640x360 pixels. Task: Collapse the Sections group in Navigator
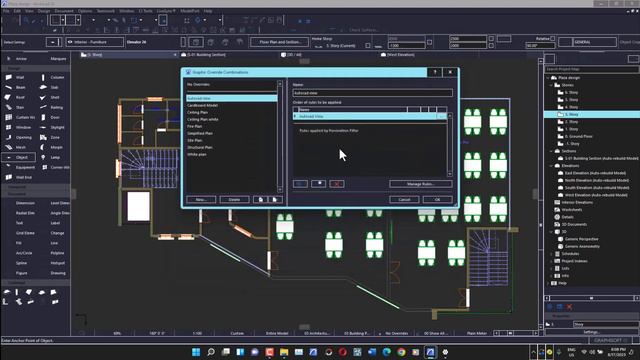click(551, 151)
